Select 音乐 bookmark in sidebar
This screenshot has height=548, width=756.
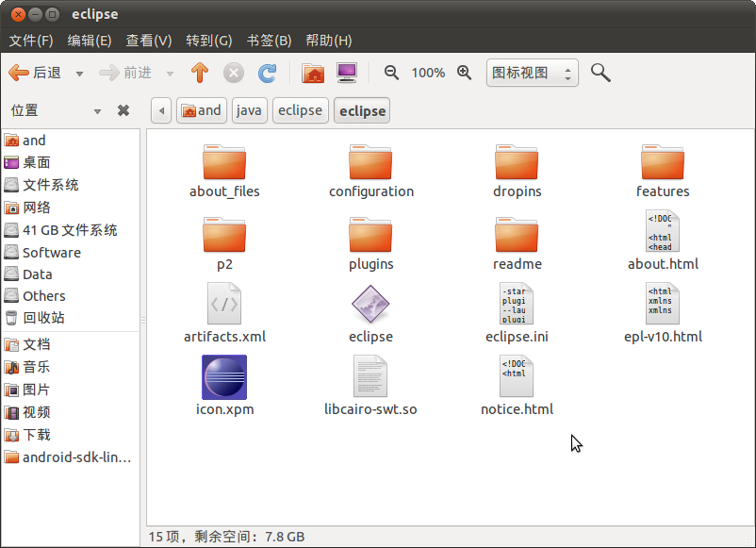[71, 367]
